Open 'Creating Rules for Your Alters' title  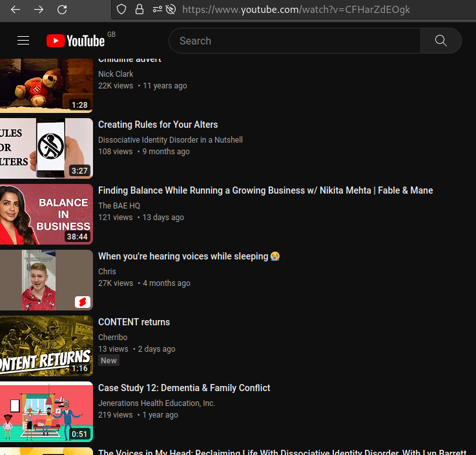pyautogui.click(x=158, y=125)
